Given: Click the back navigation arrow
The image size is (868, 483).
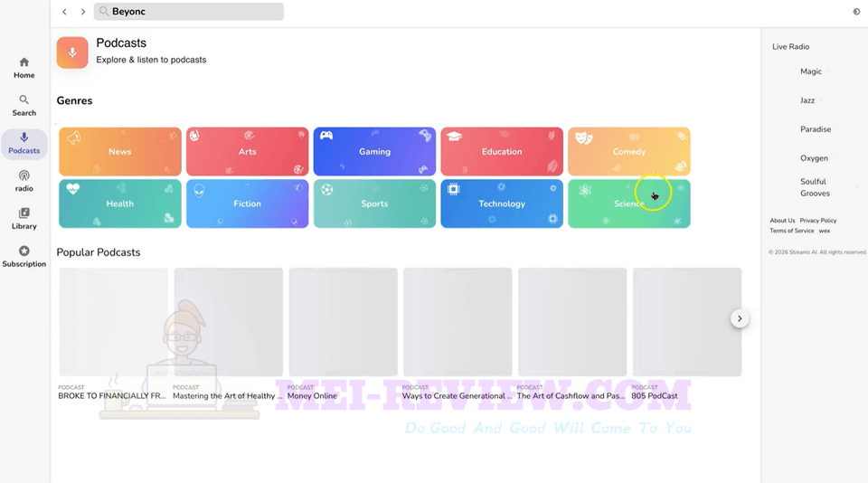Looking at the screenshot, I should coord(64,12).
